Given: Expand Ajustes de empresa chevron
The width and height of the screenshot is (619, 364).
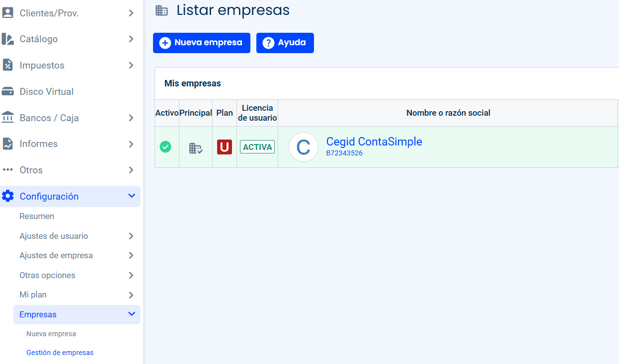Looking at the screenshot, I should coord(131,255).
